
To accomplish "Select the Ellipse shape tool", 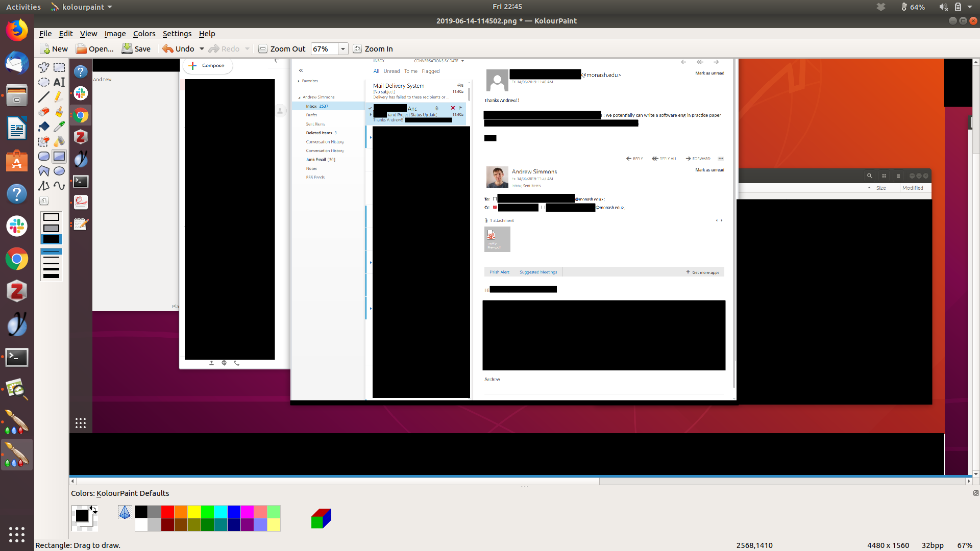I will pos(59,171).
